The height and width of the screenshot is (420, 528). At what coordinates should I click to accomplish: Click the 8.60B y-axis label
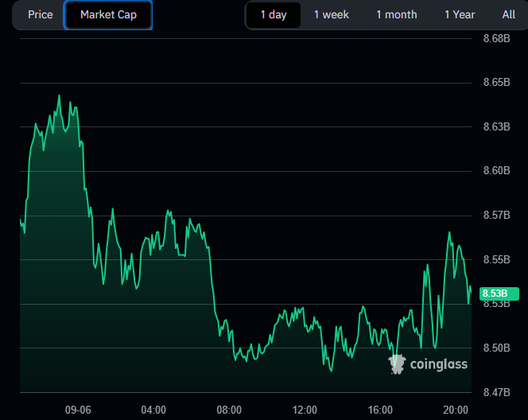tap(495, 170)
